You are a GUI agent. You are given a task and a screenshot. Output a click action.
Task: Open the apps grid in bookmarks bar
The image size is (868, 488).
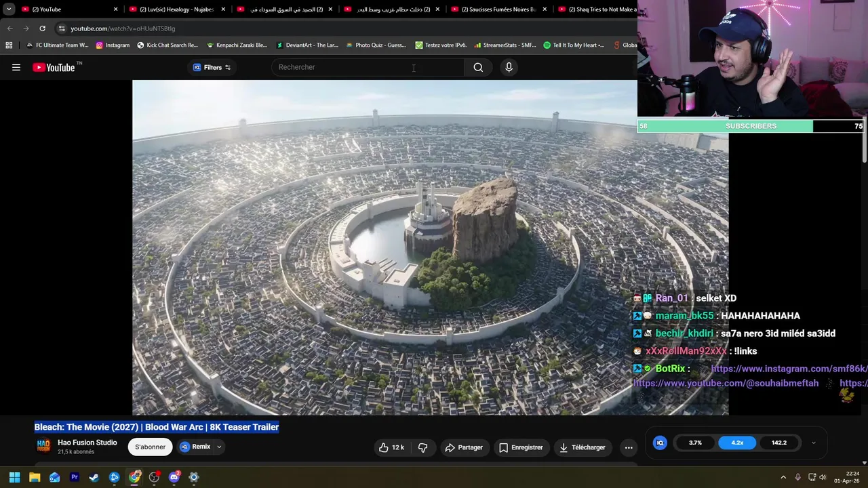coord(9,45)
